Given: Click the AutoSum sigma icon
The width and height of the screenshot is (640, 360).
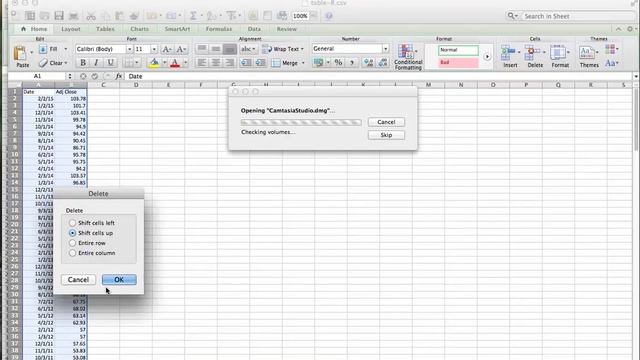Looking at the screenshot, I should click(x=193, y=16).
